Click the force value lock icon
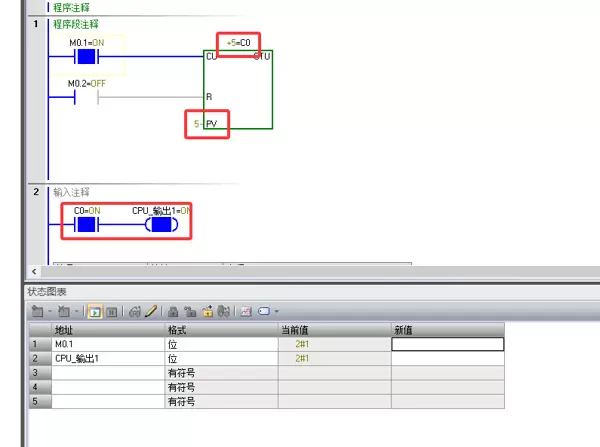 (173, 311)
